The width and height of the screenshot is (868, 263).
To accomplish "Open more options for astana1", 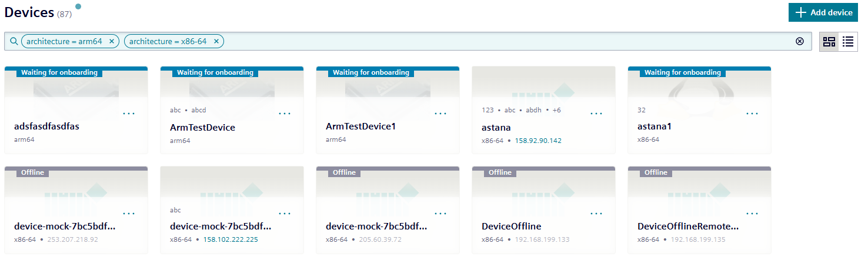I will click(752, 114).
